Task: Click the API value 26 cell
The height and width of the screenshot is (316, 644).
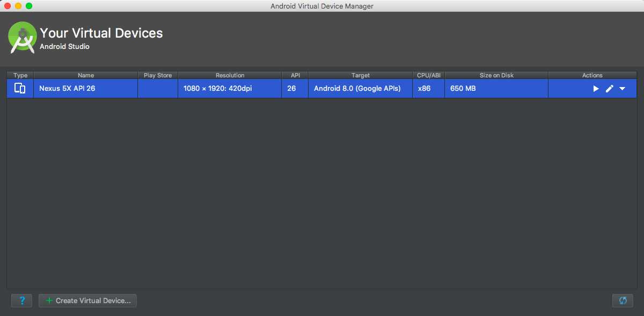Action: pos(295,88)
